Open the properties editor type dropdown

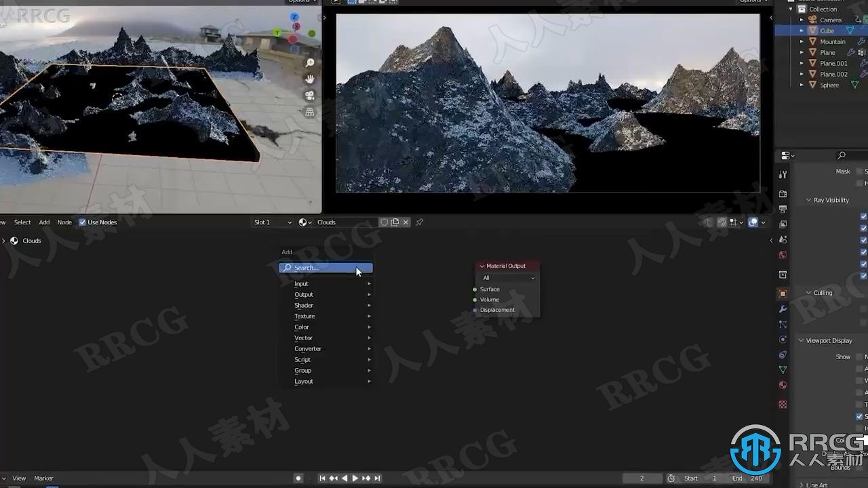point(787,155)
